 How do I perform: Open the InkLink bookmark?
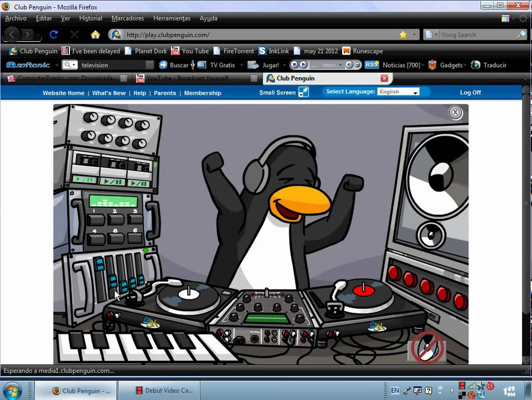(x=274, y=51)
